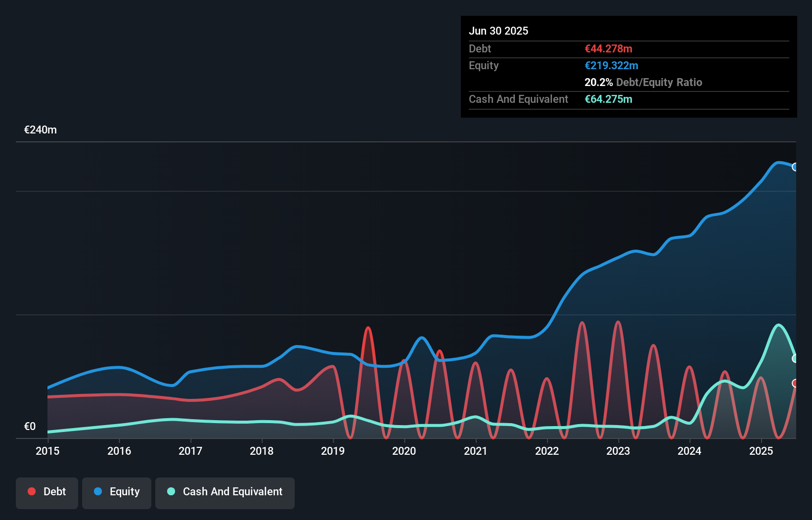Click the €240m axis gridline label
Screen dimensions: 812x520
coord(41,130)
